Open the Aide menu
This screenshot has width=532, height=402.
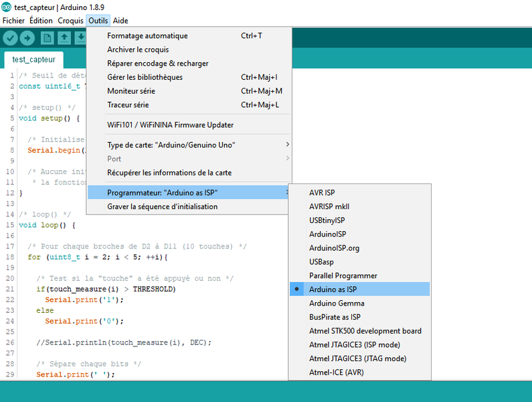120,21
